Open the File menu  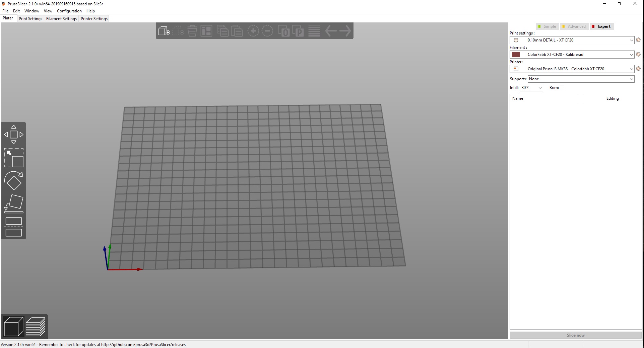coord(5,11)
